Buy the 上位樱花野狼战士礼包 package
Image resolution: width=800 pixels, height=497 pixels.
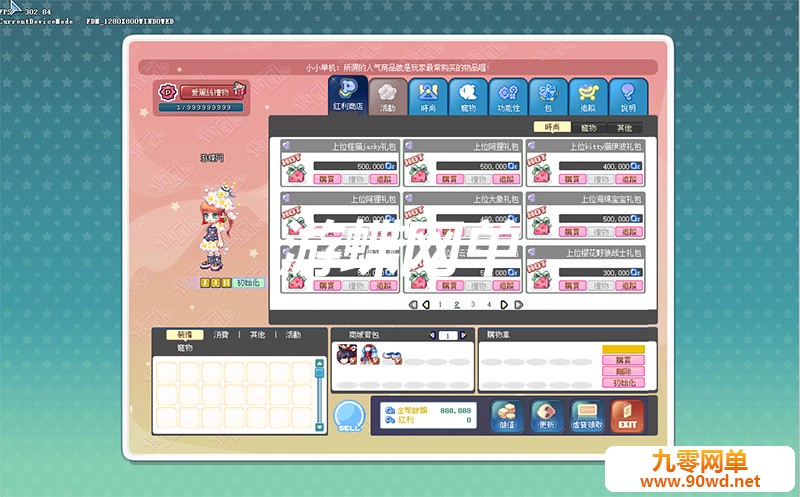point(572,286)
